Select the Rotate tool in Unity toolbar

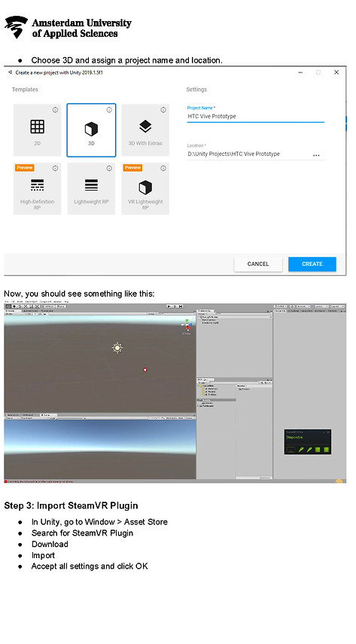tap(20, 306)
